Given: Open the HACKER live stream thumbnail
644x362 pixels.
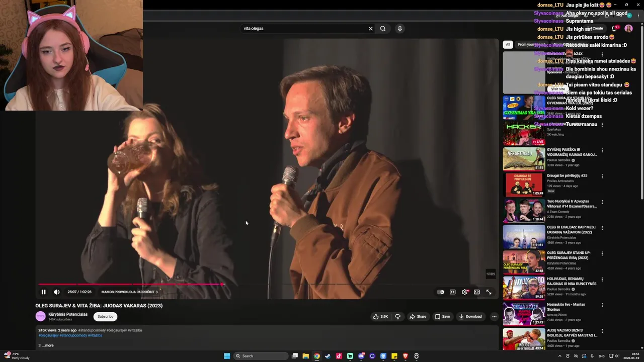Looking at the screenshot, I should pos(524,133).
